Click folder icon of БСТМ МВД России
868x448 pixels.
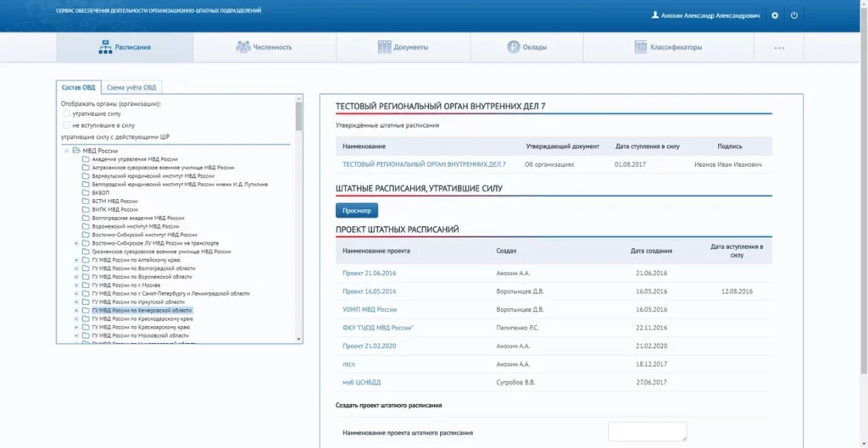pyautogui.click(x=86, y=201)
